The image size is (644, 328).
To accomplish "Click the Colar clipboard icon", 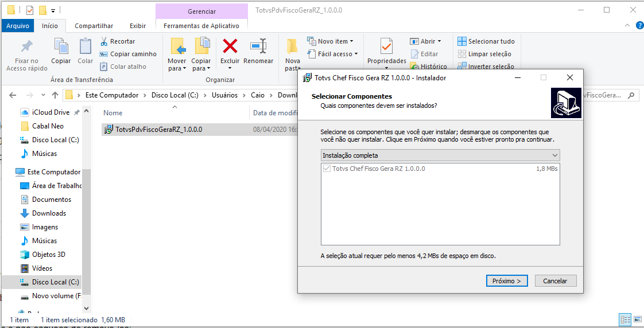I will pos(86,46).
